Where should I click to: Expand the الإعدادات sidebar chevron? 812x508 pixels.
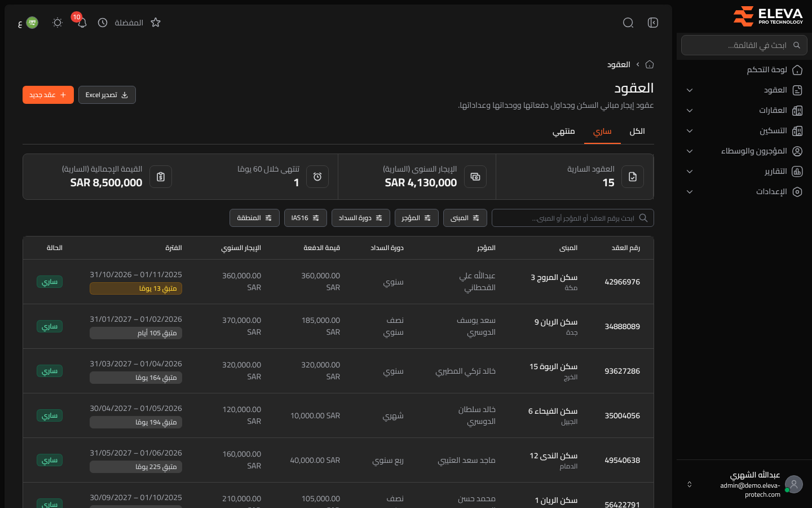click(690, 192)
